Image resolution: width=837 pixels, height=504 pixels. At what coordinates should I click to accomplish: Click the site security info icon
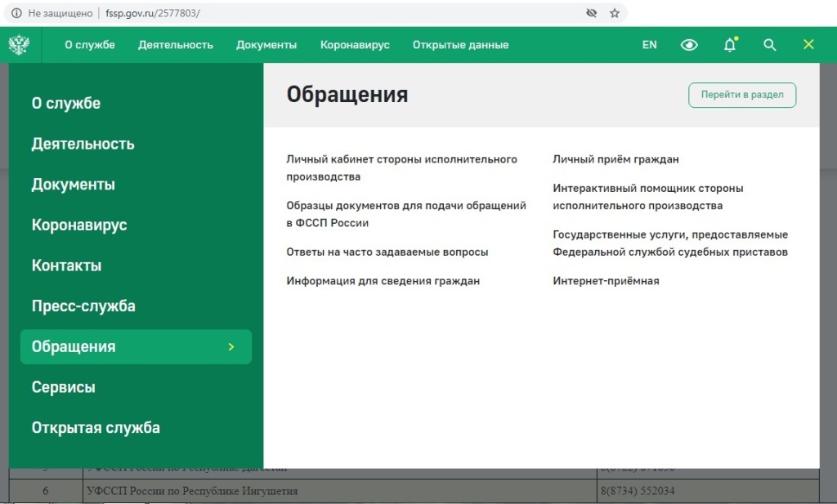click(16, 14)
